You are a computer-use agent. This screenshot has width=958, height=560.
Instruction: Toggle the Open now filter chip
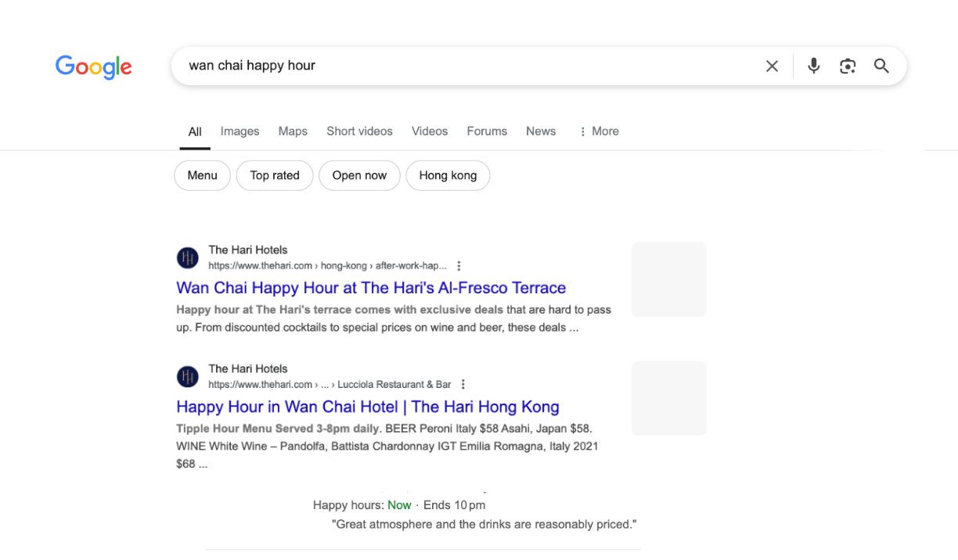[x=359, y=175]
